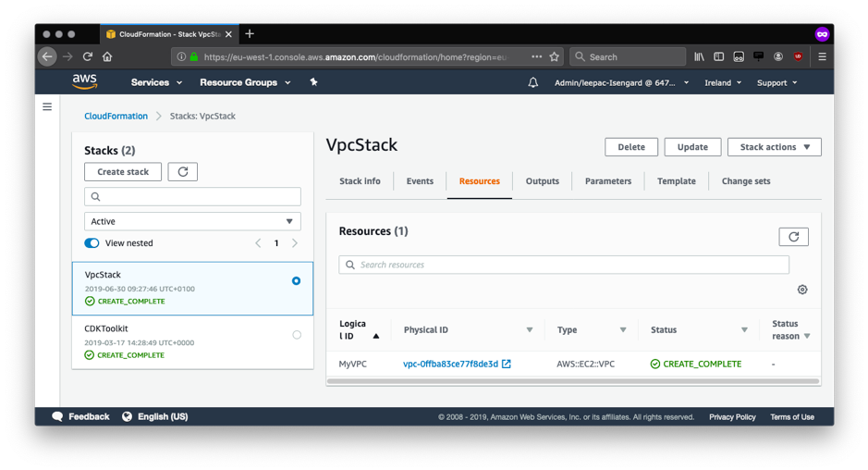
Task: Toggle the browser sidebar icon
Action: click(718, 56)
